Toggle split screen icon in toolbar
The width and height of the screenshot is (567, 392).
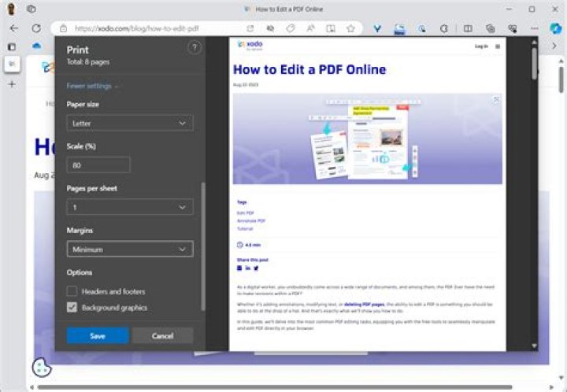coord(468,28)
